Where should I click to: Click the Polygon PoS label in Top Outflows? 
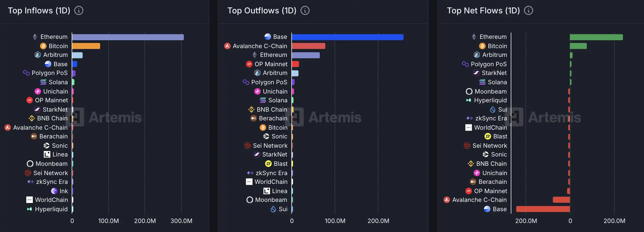(x=269, y=82)
